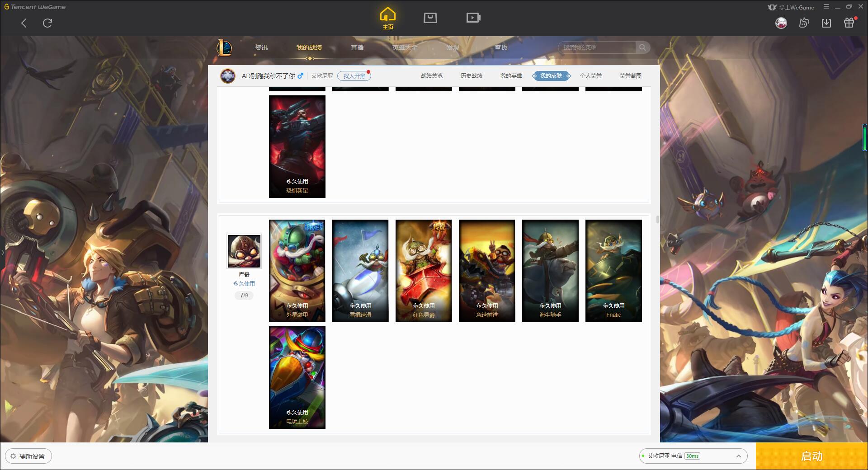Open the 红色男爵 skin card

[x=424, y=271]
